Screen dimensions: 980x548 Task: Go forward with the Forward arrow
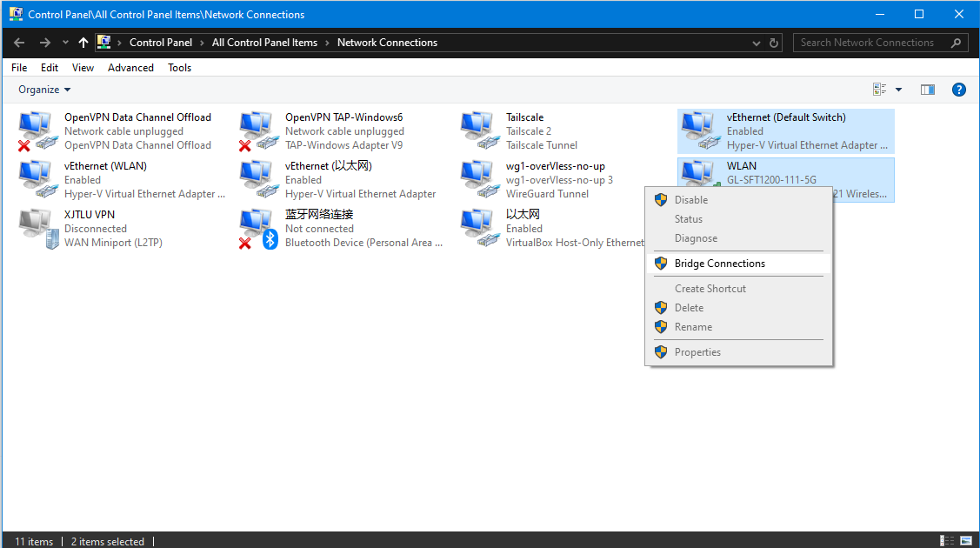[x=44, y=43]
